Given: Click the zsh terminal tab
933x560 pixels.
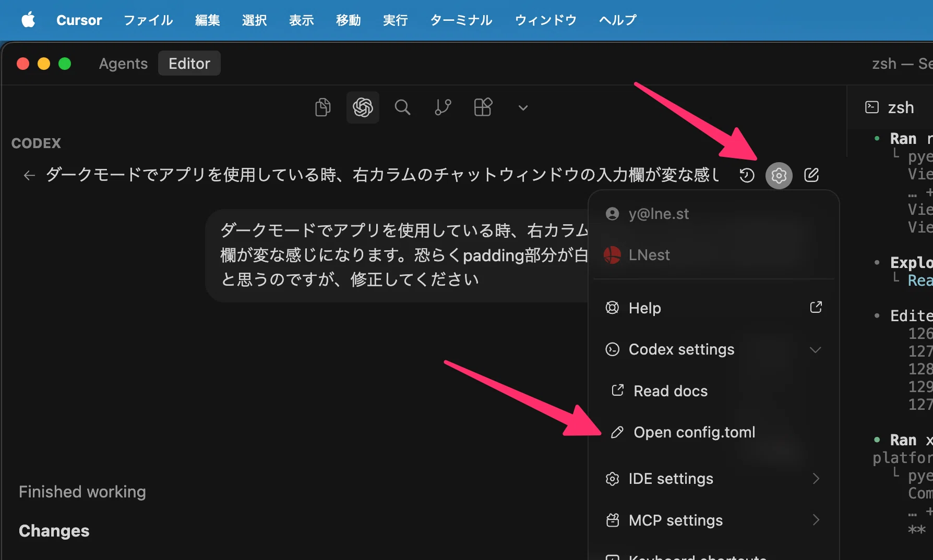Looking at the screenshot, I should coord(890,107).
